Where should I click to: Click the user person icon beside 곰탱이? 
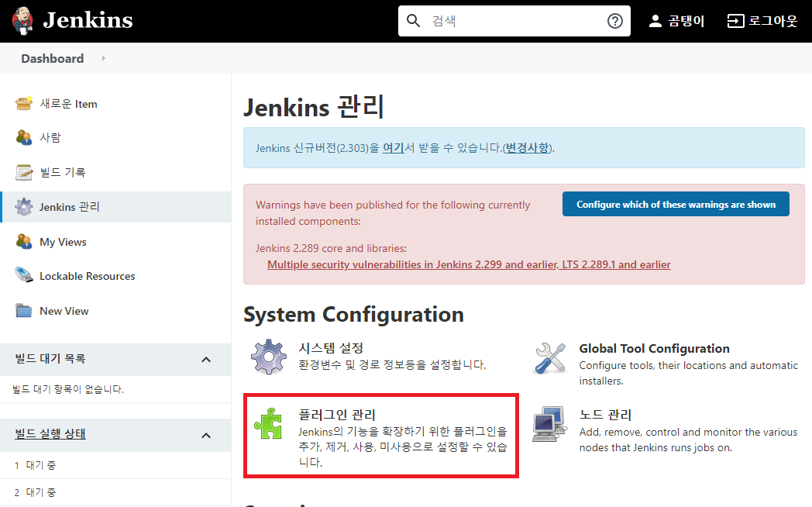[655, 21]
